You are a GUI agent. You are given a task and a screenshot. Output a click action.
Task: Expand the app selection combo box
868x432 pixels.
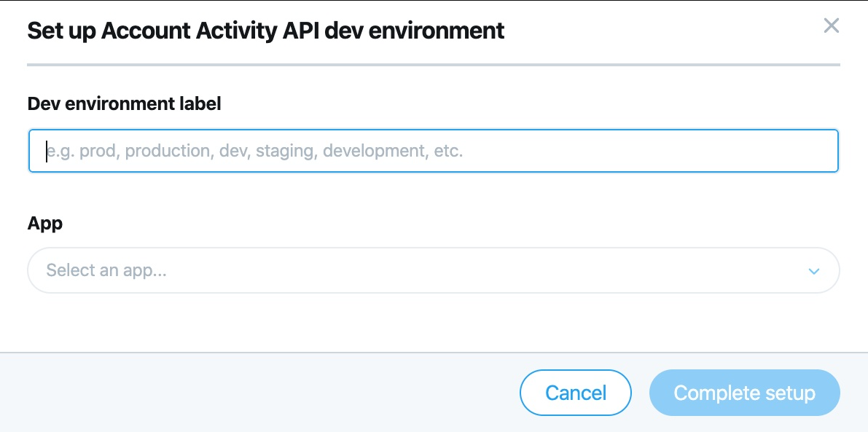[x=434, y=270]
